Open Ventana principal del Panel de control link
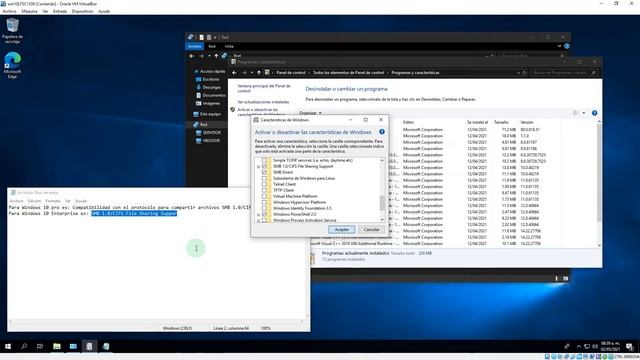 coord(264,88)
